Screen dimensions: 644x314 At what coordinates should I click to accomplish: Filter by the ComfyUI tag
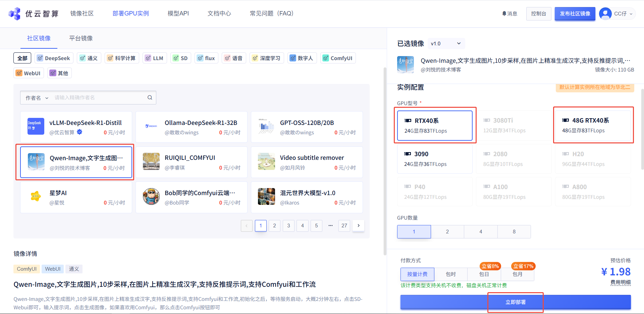coord(338,58)
